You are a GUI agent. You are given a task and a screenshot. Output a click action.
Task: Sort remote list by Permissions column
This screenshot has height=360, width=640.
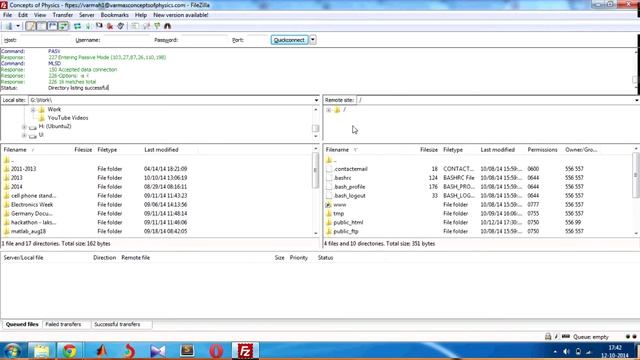[542, 150]
